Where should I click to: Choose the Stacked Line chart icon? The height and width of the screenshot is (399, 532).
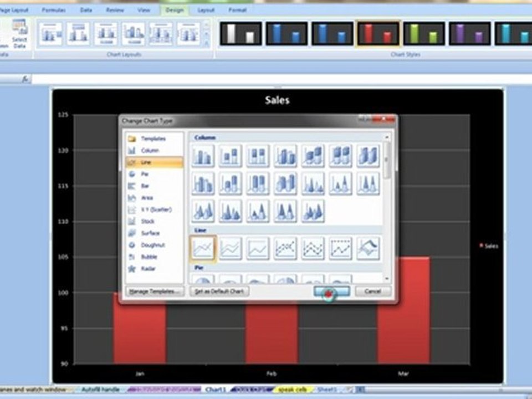[231, 248]
